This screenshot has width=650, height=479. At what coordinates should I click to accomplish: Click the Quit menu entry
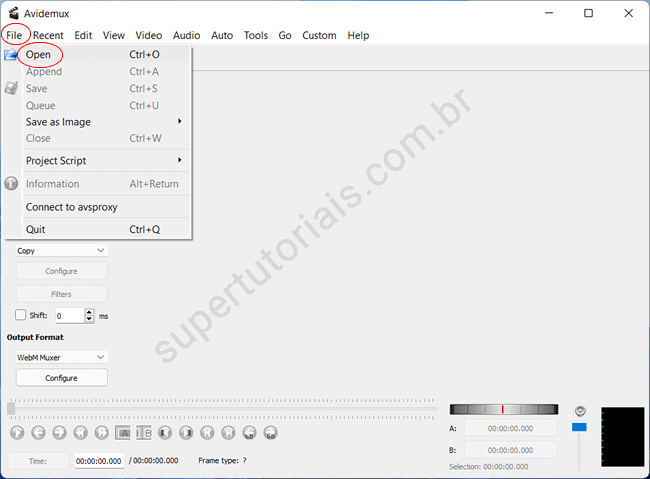36,229
